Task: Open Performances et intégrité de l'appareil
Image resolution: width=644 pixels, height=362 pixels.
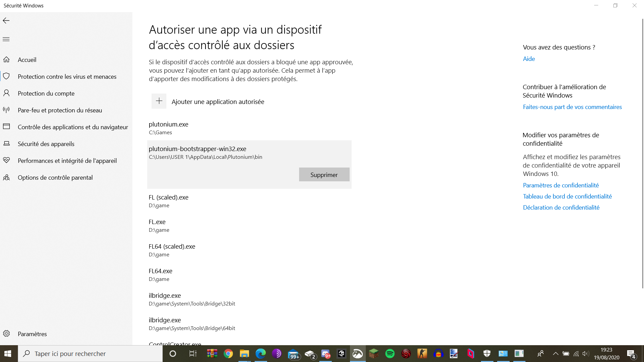Action: [66, 160]
